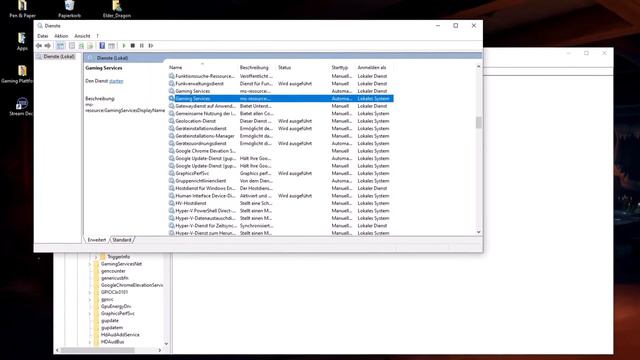Export the list using the toolbar icon

click(90, 46)
